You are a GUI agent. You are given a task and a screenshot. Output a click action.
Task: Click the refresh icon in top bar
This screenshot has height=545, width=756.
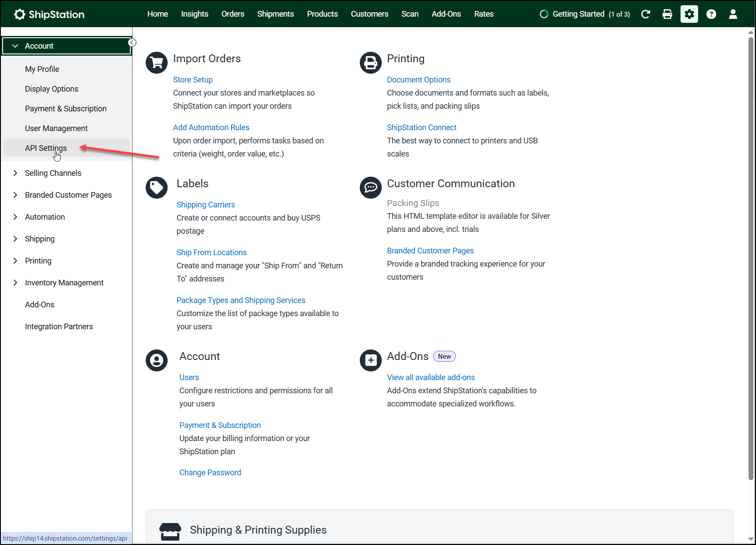[x=645, y=14]
